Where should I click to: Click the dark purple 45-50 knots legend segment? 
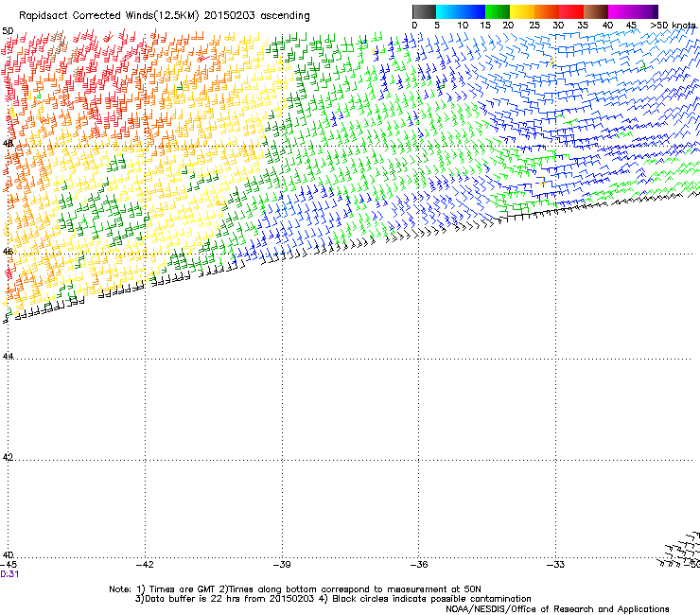click(645, 11)
